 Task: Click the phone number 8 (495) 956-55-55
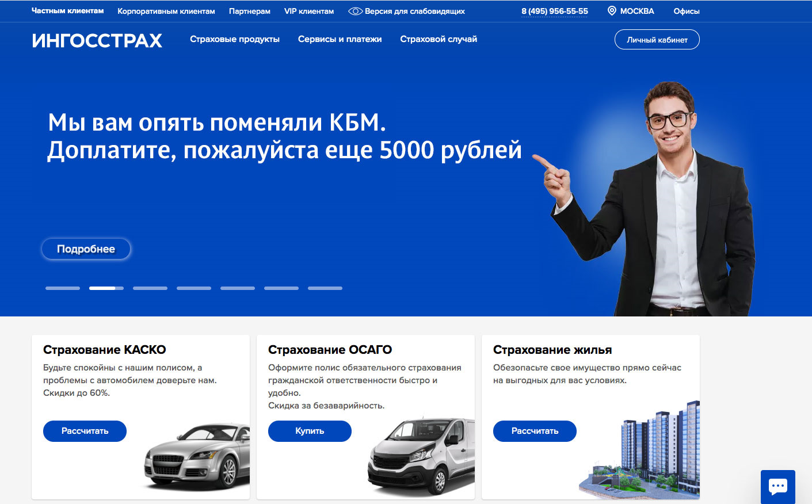click(555, 11)
